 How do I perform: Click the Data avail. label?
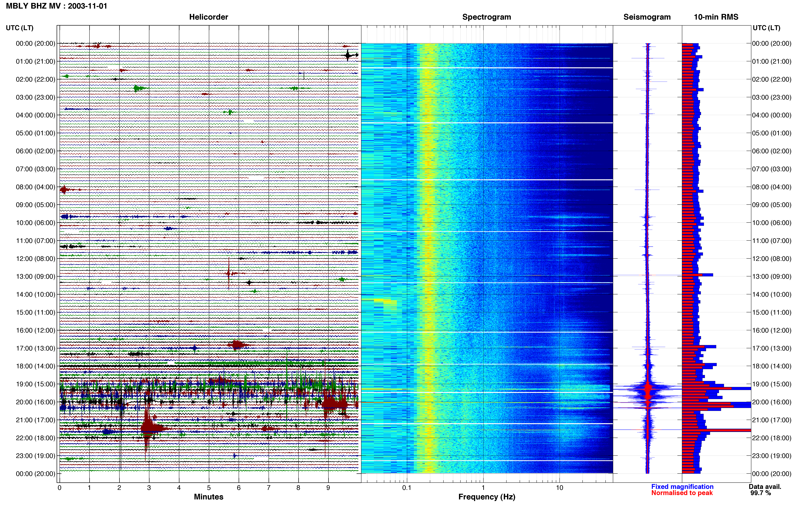pos(765,486)
